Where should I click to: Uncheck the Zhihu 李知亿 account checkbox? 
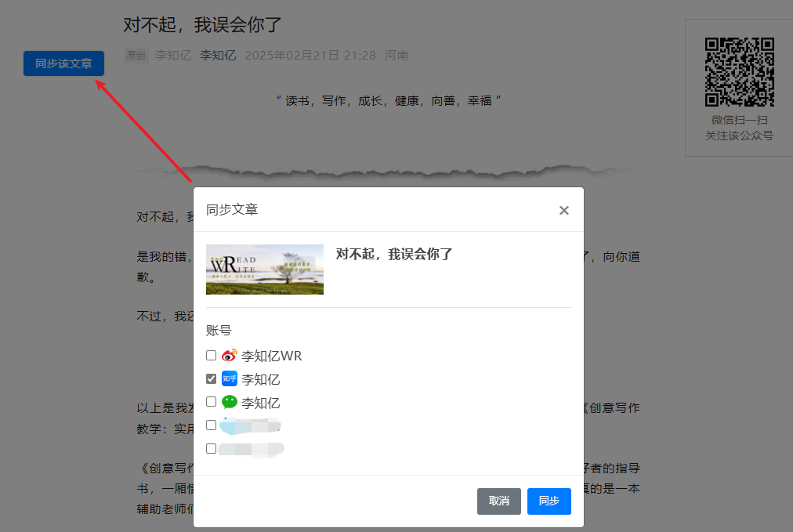tap(212, 378)
